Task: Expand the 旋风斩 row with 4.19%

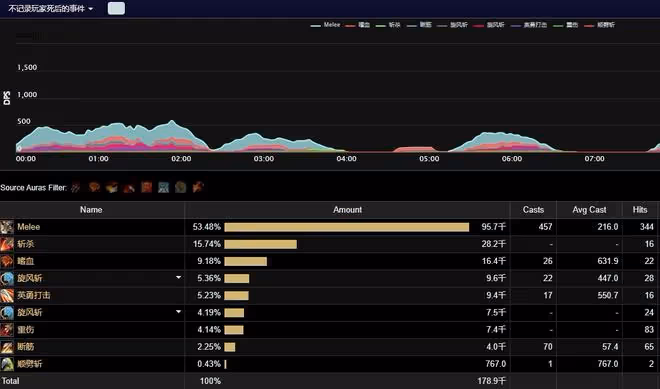Action: (178, 312)
